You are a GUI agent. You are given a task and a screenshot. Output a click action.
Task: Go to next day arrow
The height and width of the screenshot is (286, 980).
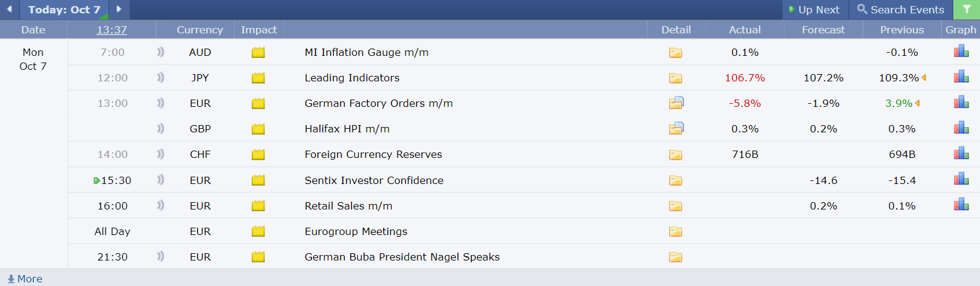tap(119, 9)
